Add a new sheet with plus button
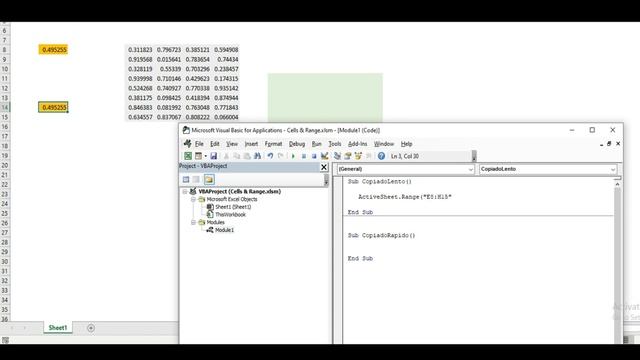This screenshot has height=360, width=640. point(91,328)
